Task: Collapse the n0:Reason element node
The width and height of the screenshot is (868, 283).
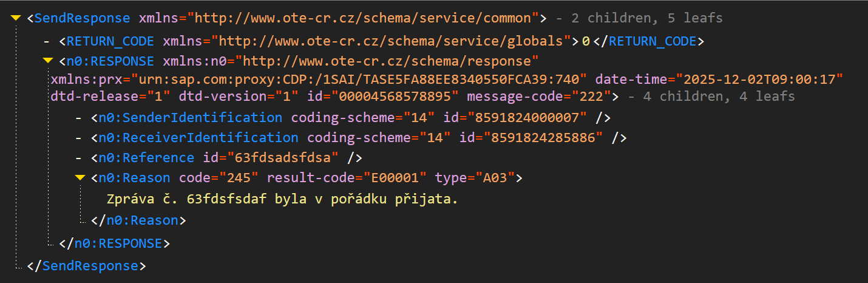Action: pyautogui.click(x=80, y=178)
